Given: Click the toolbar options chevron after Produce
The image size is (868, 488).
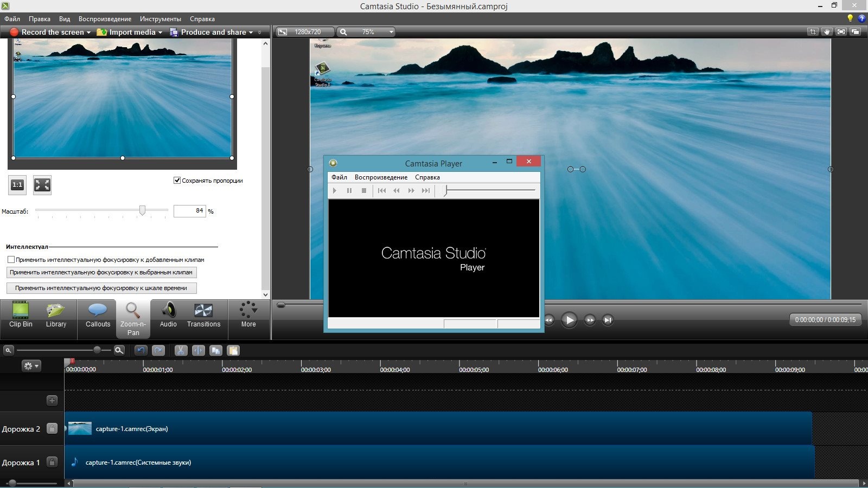Looking at the screenshot, I should point(260,33).
